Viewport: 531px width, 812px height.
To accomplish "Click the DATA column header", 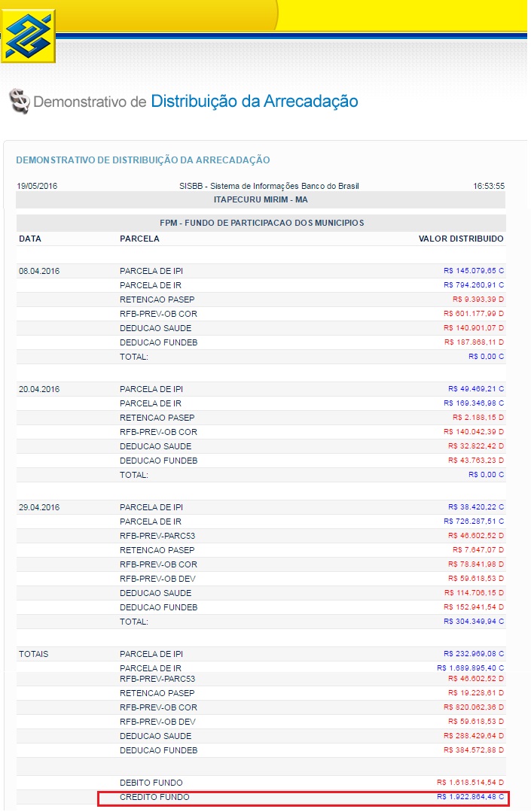I will pos(30,239).
